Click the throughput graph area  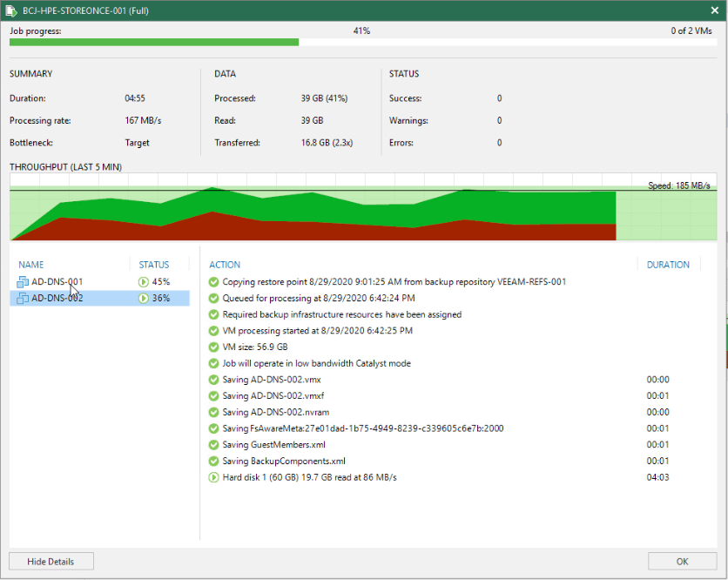point(363,207)
